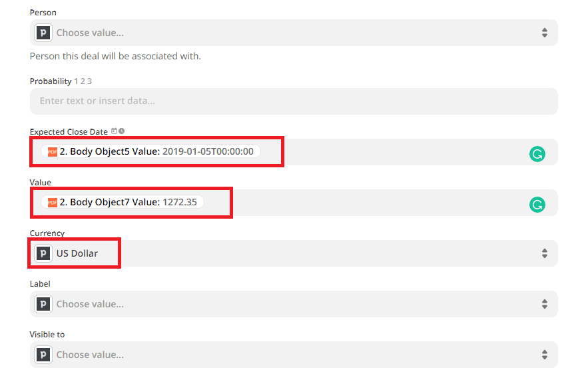The width and height of the screenshot is (588, 374).
Task: Click the Pipedrive icon in Visible to field
Action: [x=44, y=355]
